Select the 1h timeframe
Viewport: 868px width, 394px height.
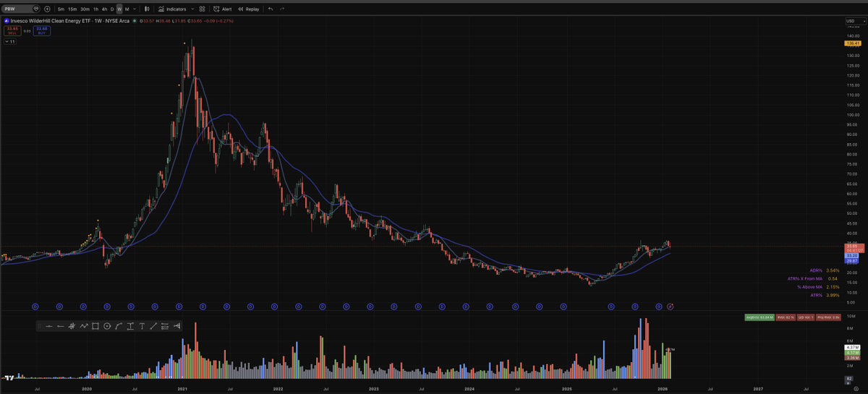tap(95, 9)
